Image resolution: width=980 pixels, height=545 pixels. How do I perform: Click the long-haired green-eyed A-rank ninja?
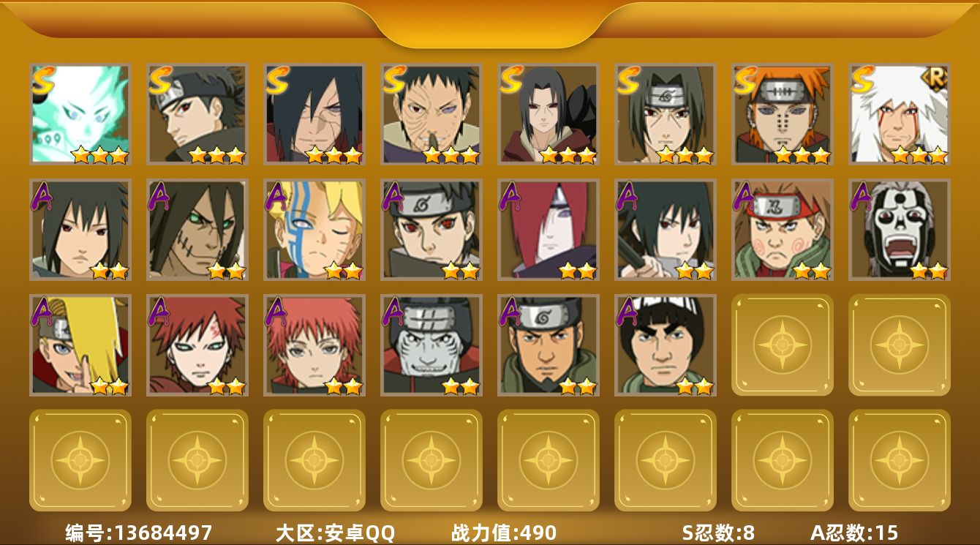[197, 230]
